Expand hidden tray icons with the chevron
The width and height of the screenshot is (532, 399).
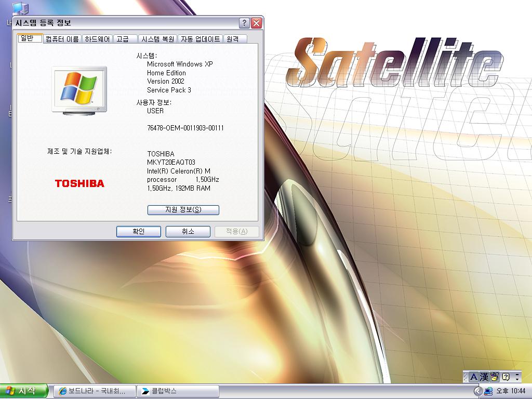coord(478,391)
